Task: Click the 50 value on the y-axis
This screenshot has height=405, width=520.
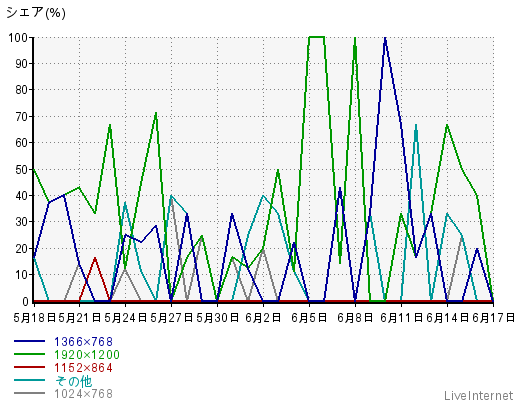Action: click(22, 169)
